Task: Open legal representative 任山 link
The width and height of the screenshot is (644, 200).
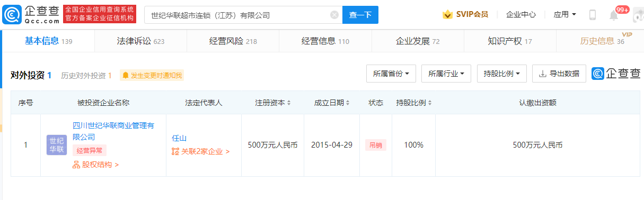Action: click(179, 138)
